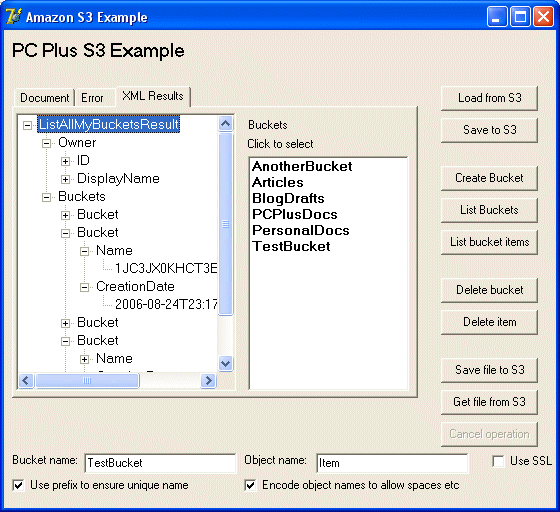Uncheck Use prefix to ensure unique name

point(19,485)
